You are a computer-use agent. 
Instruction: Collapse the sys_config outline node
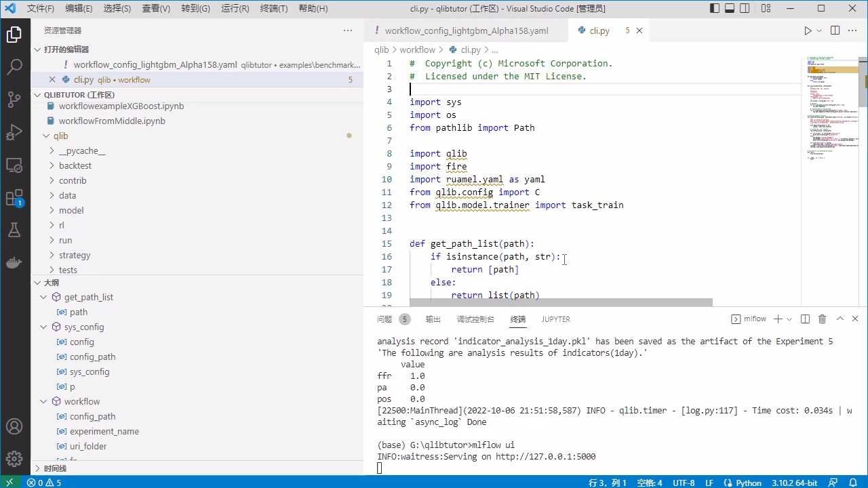point(44,327)
